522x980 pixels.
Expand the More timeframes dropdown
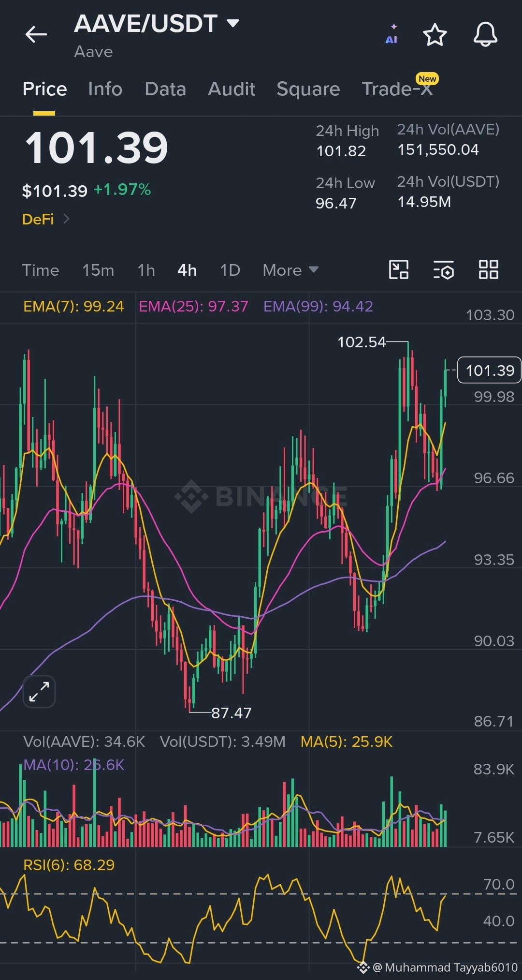[x=290, y=270]
